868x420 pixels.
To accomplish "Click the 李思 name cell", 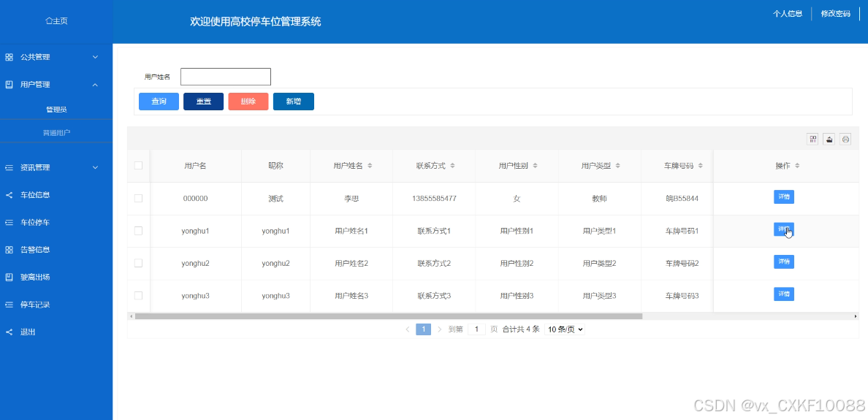I will pos(351,198).
